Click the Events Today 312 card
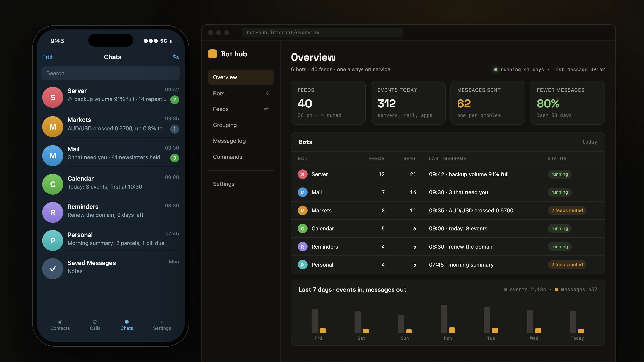Viewport: 644px width, 362px height. click(x=408, y=103)
